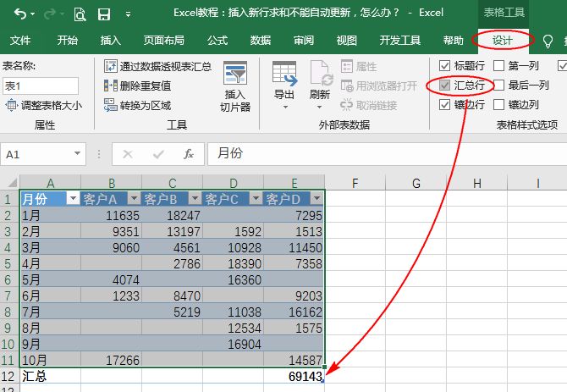Switch to the Insert (插入) tab
567x392 pixels.
coord(111,40)
